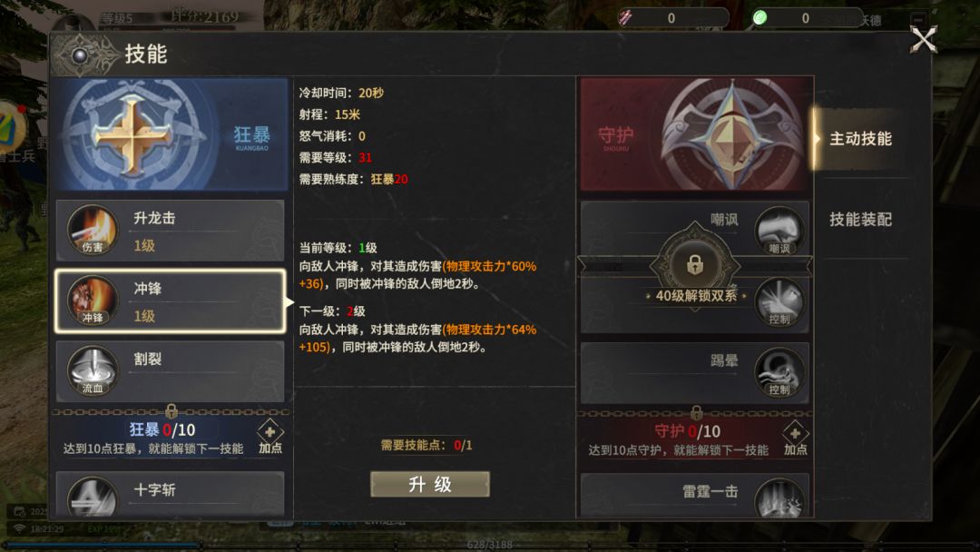Screen dimensions: 980x552
Task: Close the 技能 panel with the X
Action: (x=923, y=40)
